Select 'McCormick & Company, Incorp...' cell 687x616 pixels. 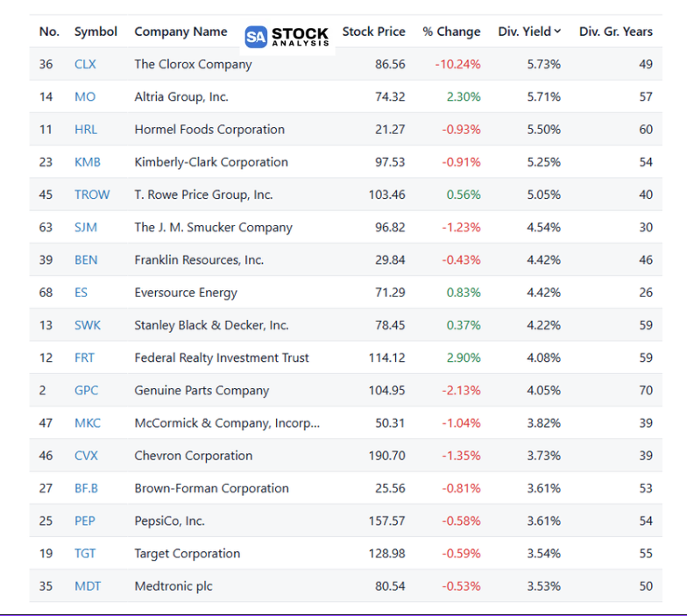pos(227,423)
